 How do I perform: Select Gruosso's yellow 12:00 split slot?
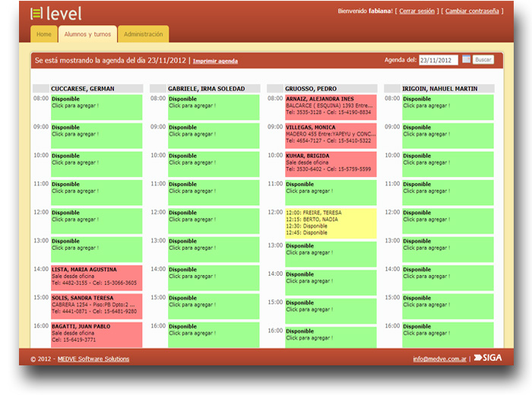pos(330,223)
